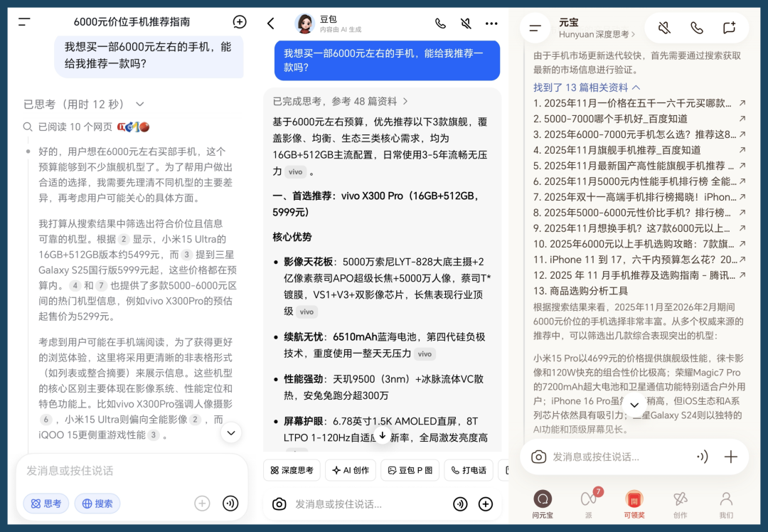Tap the back arrow in Doubao's top bar
The height and width of the screenshot is (532, 768).
coord(271,23)
